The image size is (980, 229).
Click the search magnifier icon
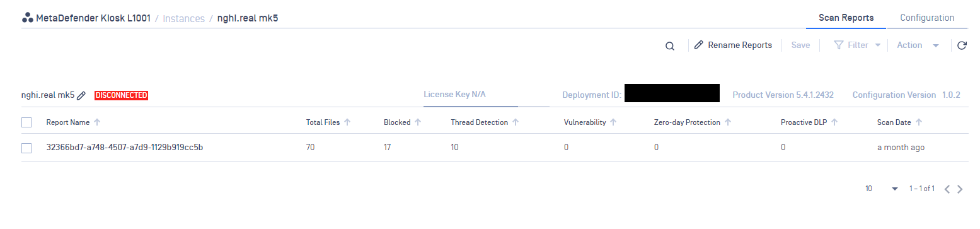click(x=670, y=45)
